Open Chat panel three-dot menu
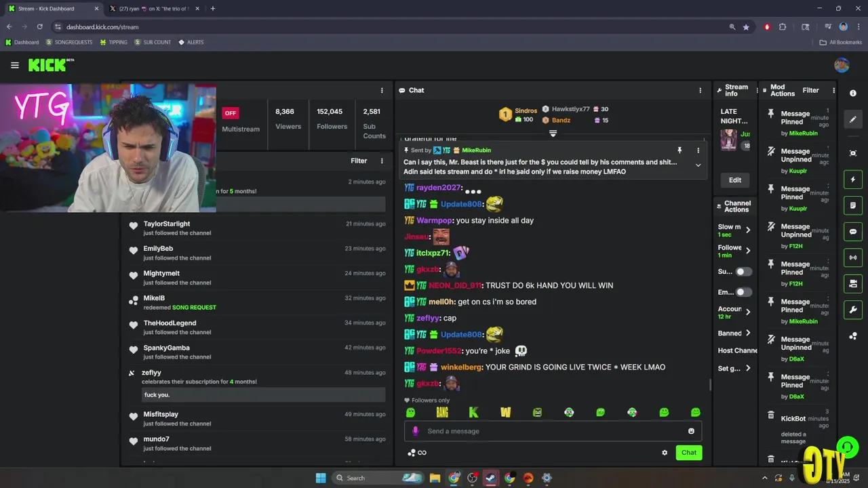 (x=701, y=90)
